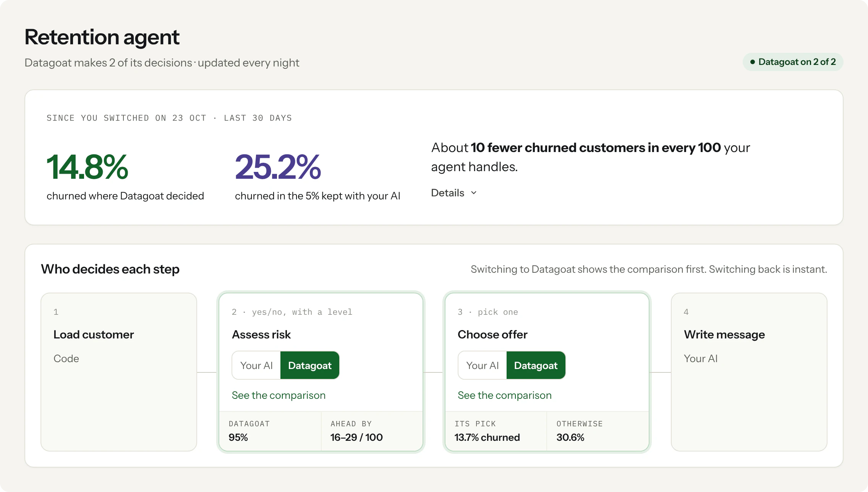Switch Choose offer to Your AI
Screen dimensions: 868x492
tap(483, 366)
